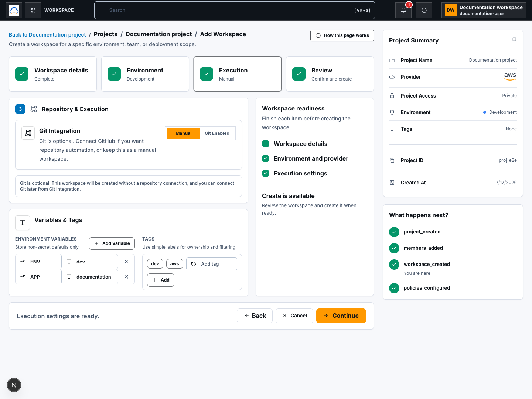The width and height of the screenshot is (532, 399).
Task: Open Environment step card
Action: tap(145, 74)
